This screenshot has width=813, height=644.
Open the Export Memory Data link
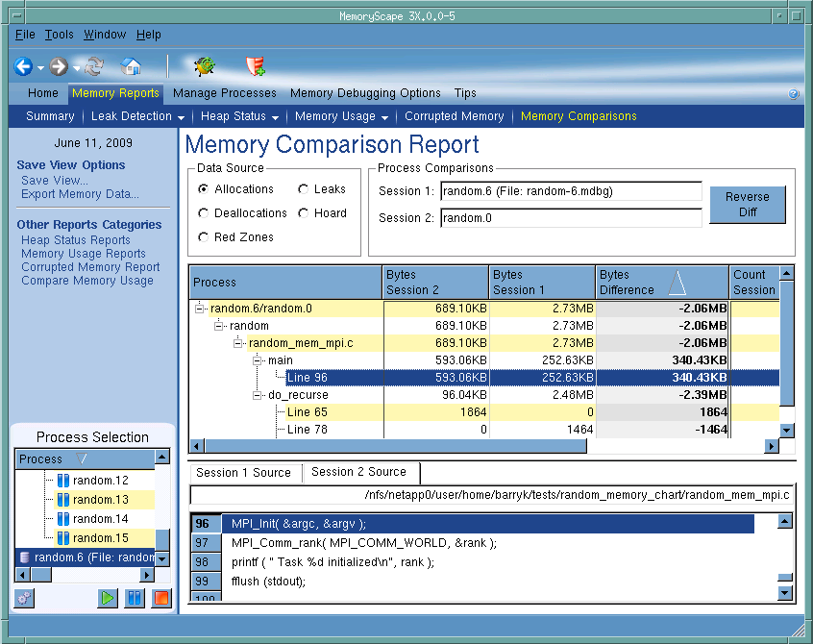pyautogui.click(x=80, y=194)
